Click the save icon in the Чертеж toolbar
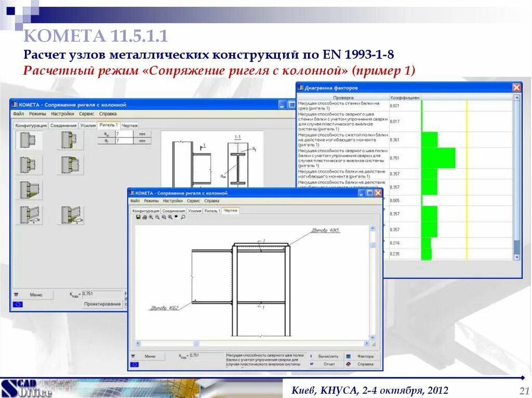532x398 pixels. click(138, 217)
